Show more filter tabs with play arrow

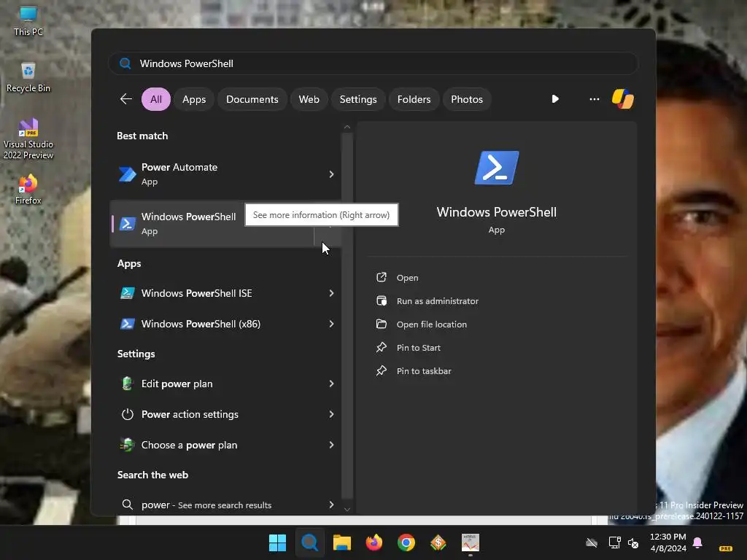[555, 99]
